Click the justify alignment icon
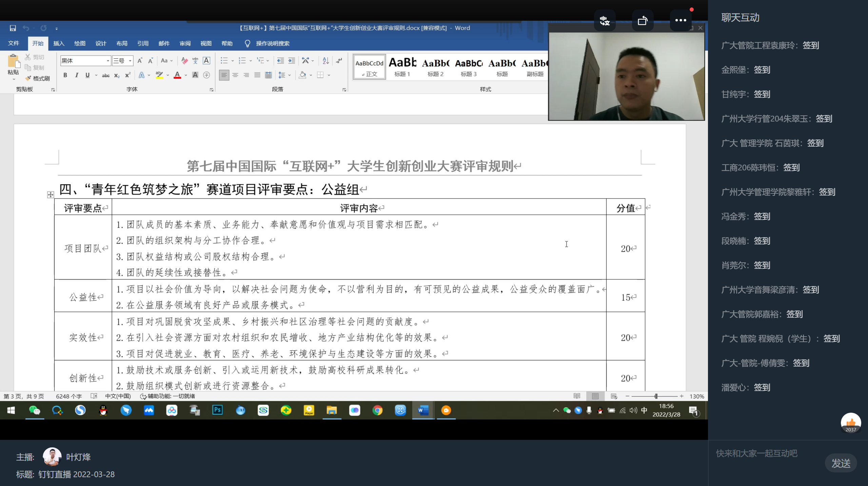Image resolution: width=868 pixels, height=486 pixels. (x=257, y=75)
